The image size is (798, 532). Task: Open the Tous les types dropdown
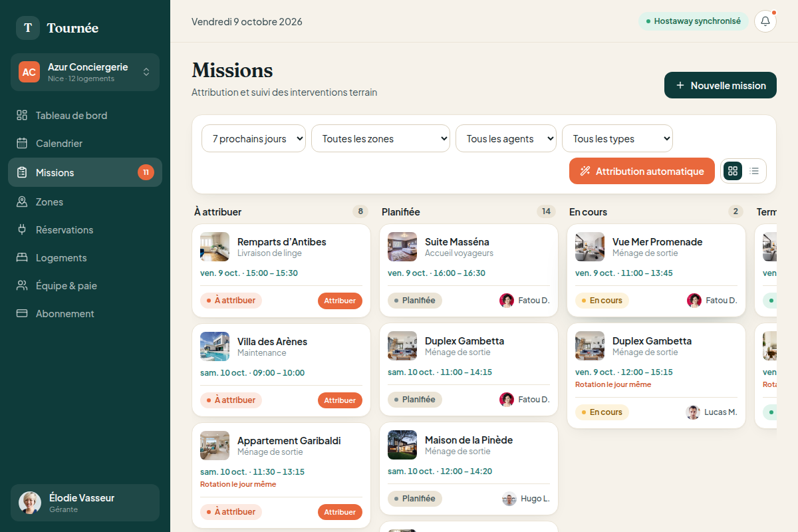617,138
